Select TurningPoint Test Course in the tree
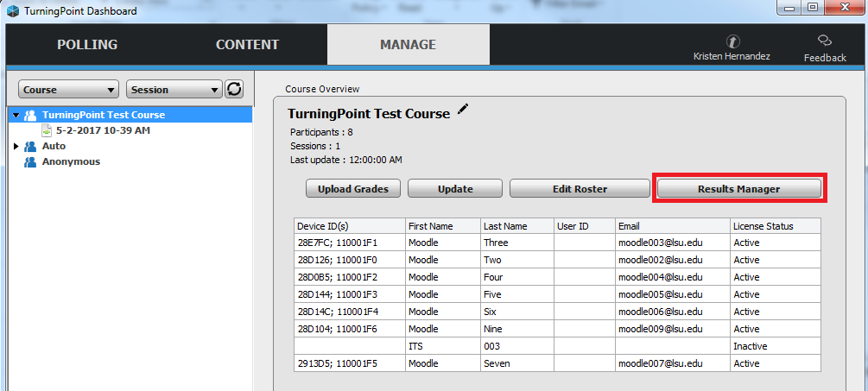 [104, 115]
